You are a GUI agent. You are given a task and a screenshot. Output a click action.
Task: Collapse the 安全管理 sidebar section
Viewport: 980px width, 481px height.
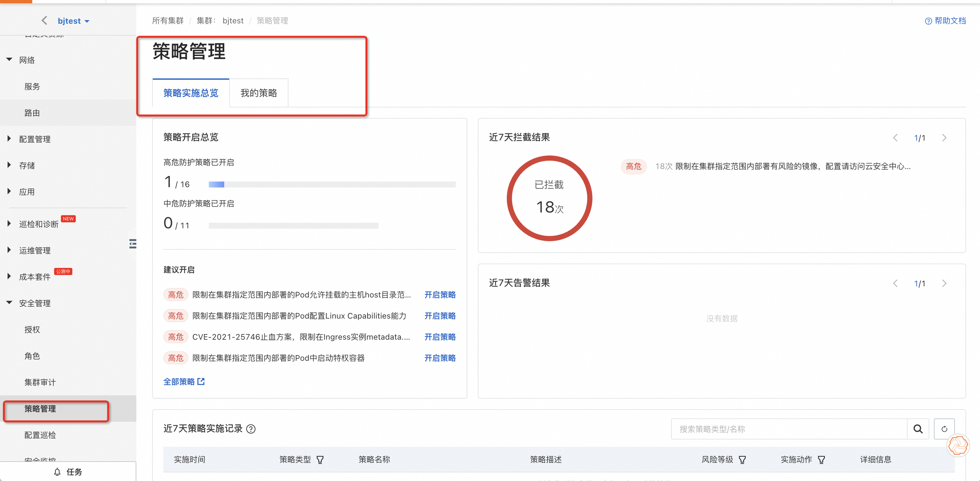click(x=35, y=303)
